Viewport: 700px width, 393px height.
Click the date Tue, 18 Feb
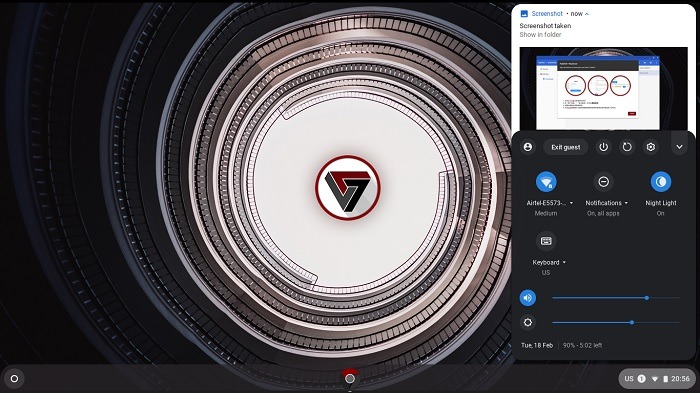pos(537,345)
